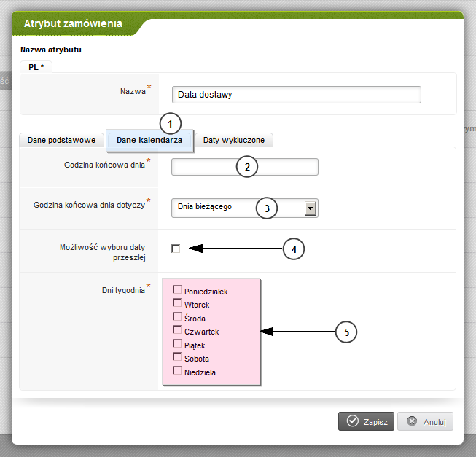Enable Możliwość wyboru daty przeszłej checkbox
Viewport: 476px width, 457px height.
pyautogui.click(x=176, y=249)
